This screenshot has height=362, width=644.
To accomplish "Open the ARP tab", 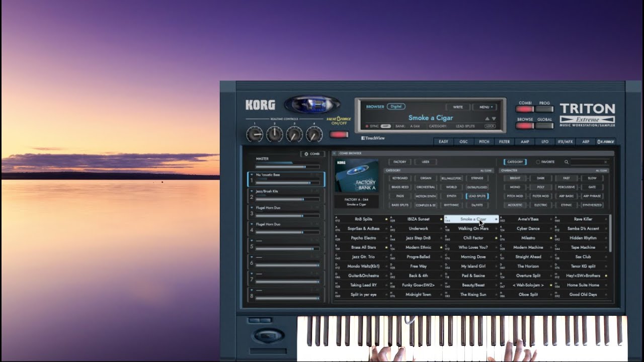I will [x=586, y=142].
